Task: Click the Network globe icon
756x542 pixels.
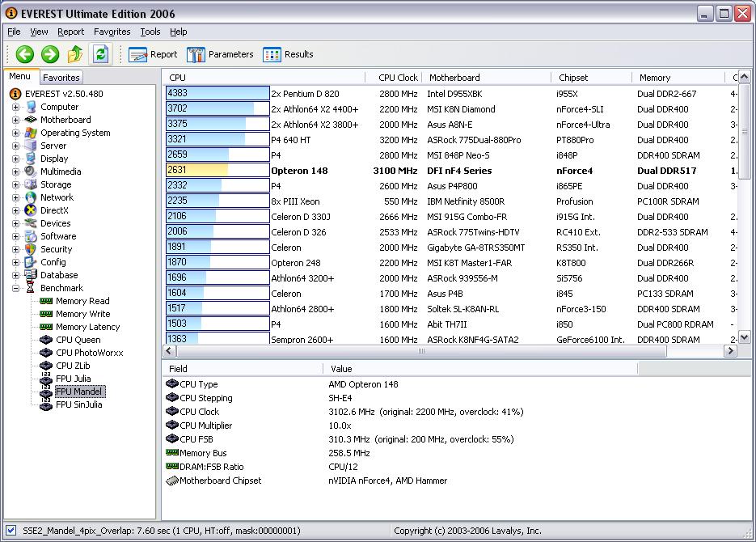Action: click(31, 197)
